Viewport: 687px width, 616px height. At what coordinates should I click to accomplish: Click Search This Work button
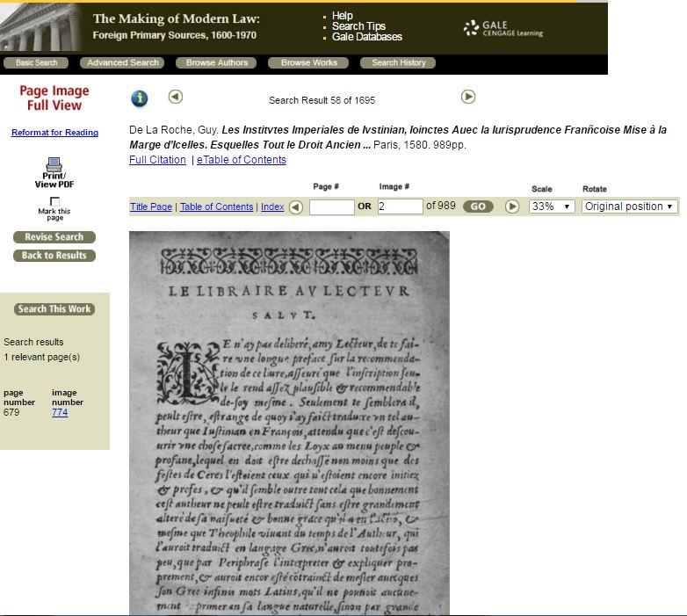54,308
